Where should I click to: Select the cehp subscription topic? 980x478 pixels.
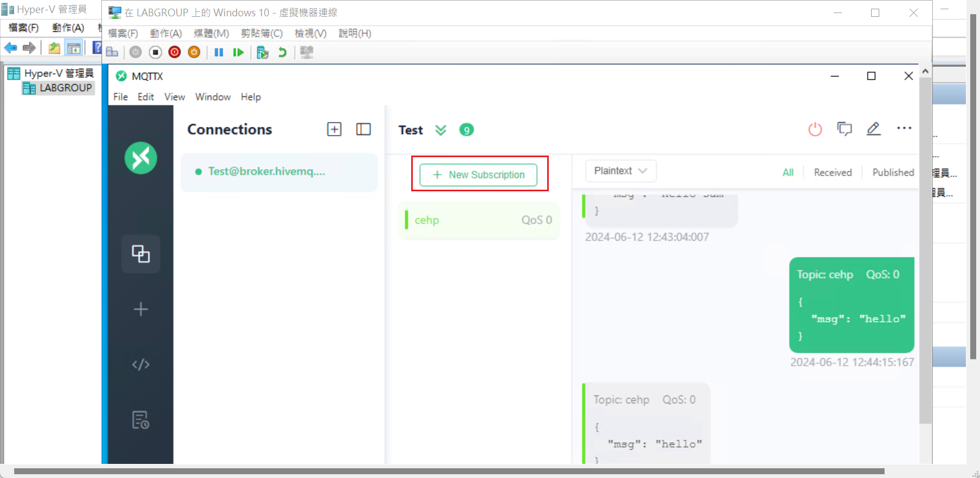pos(427,220)
